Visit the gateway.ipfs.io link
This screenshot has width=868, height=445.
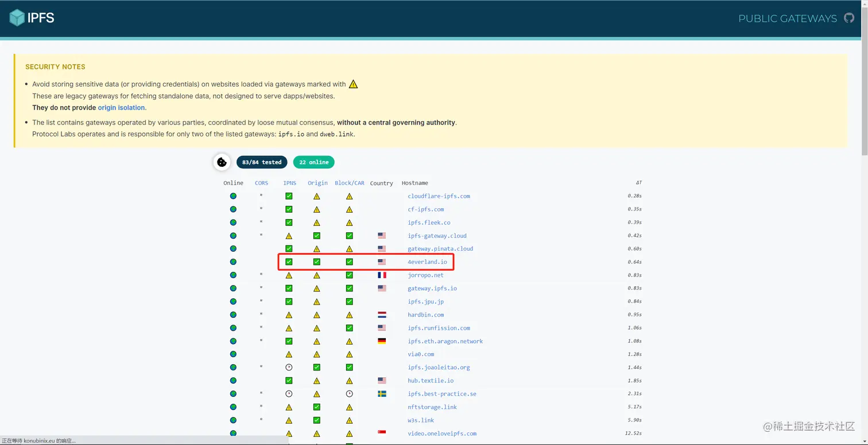click(x=432, y=288)
